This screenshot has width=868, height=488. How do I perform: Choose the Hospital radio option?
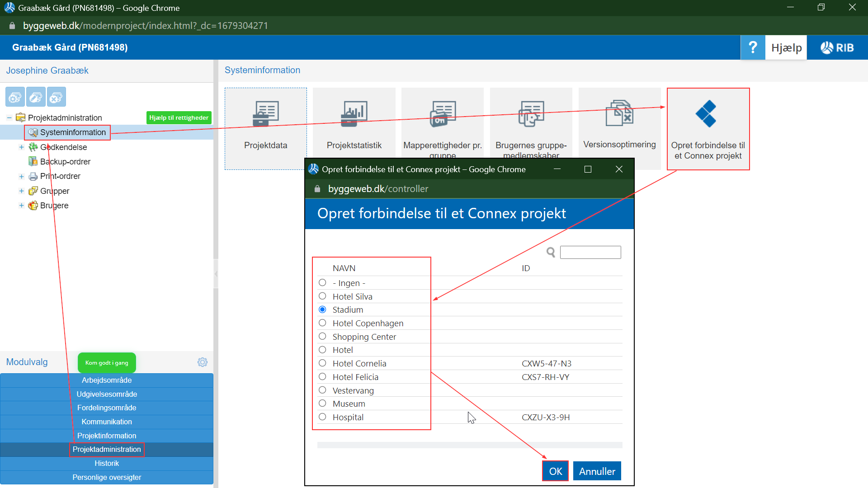tap(322, 417)
